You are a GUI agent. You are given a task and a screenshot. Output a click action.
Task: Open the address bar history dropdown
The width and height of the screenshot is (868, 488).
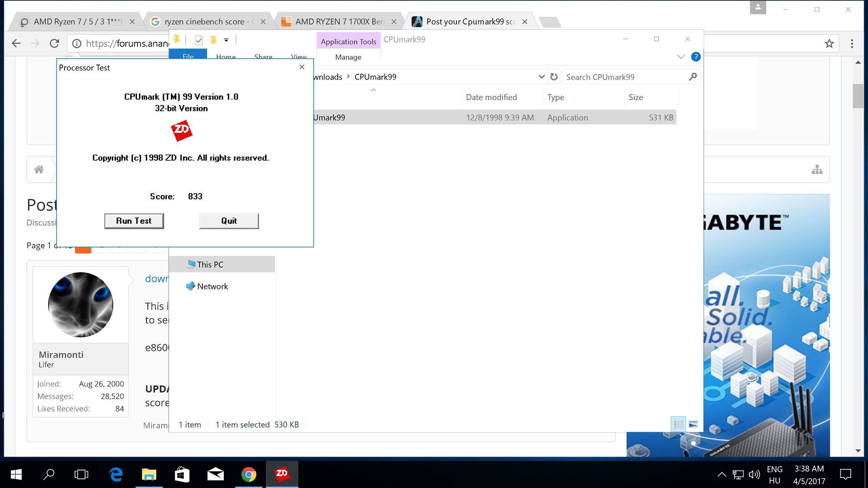point(542,77)
